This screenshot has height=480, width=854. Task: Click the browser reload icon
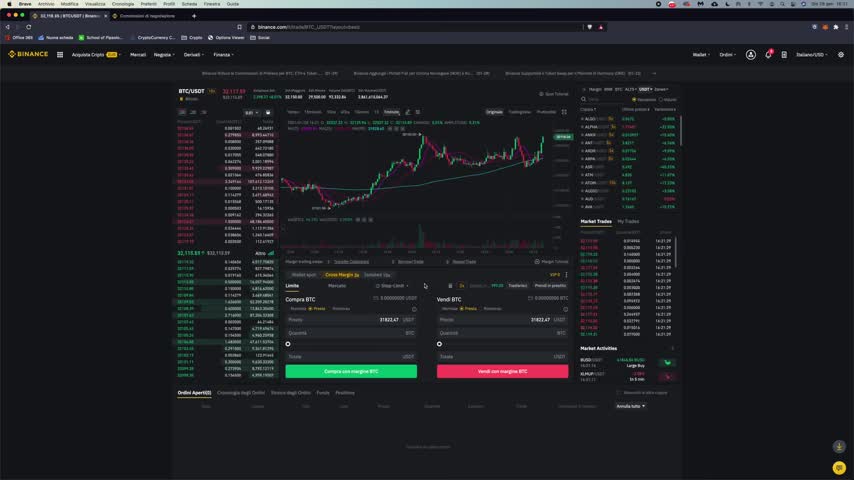pyautogui.click(x=29, y=27)
